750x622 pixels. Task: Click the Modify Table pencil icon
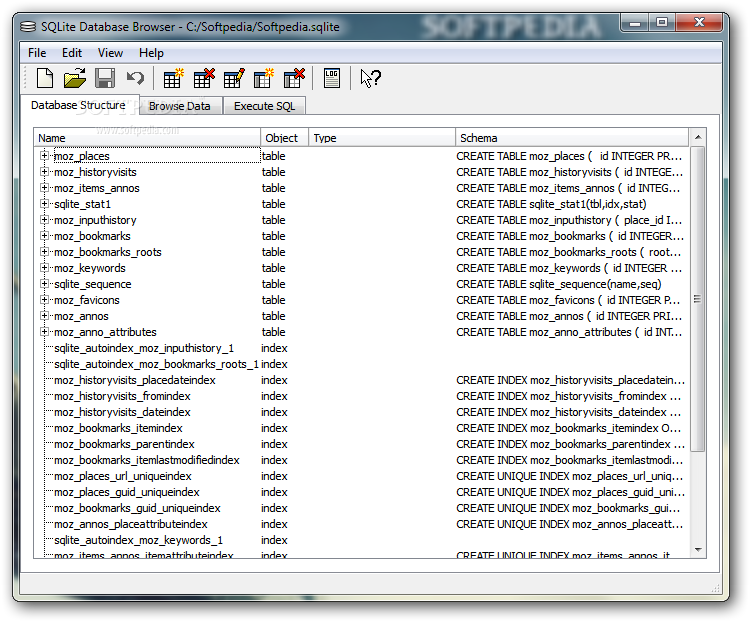tap(234, 78)
